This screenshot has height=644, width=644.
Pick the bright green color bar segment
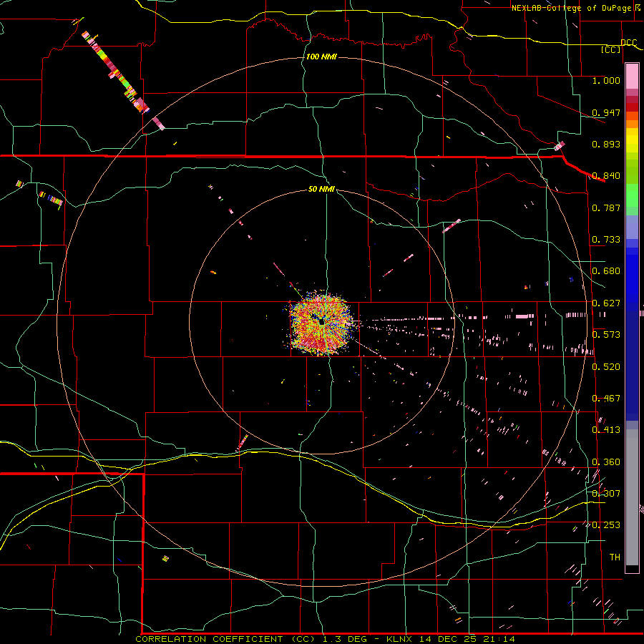tap(632, 195)
